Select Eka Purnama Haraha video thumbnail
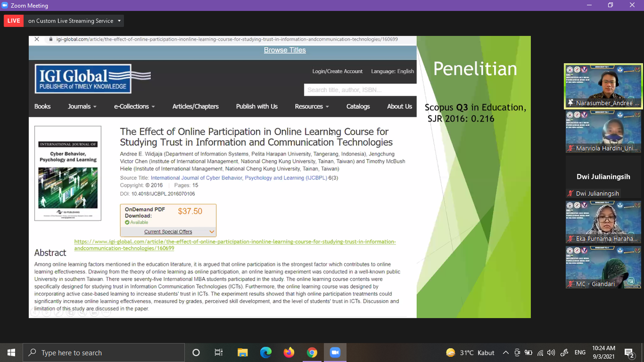Screen dimensions: 644x362 (x=603, y=222)
